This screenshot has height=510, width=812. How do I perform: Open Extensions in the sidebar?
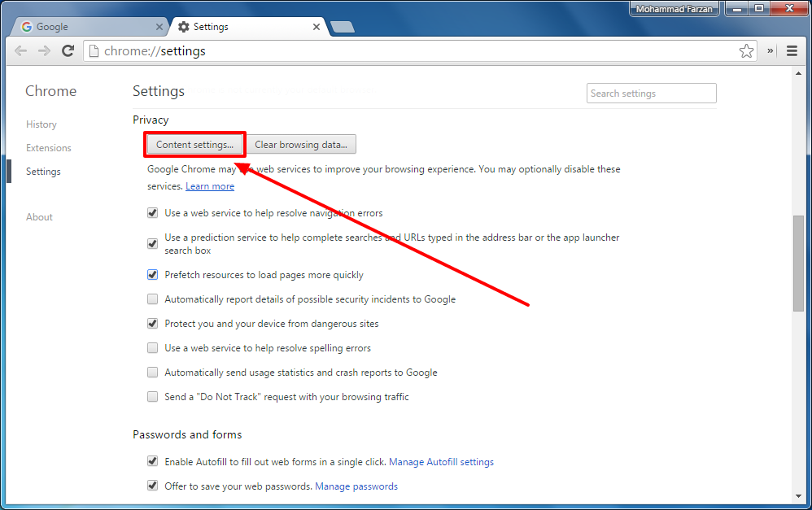[49, 148]
